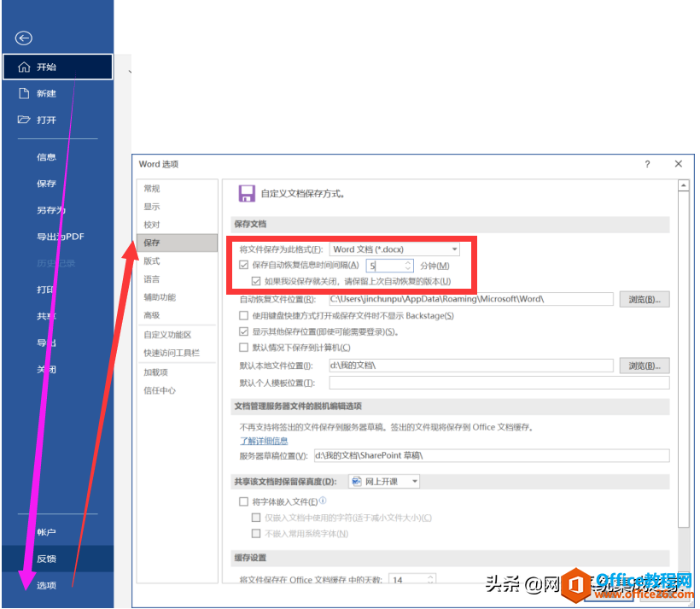Select 开始 in backstage menu
The width and height of the screenshot is (700, 609).
coord(58,67)
